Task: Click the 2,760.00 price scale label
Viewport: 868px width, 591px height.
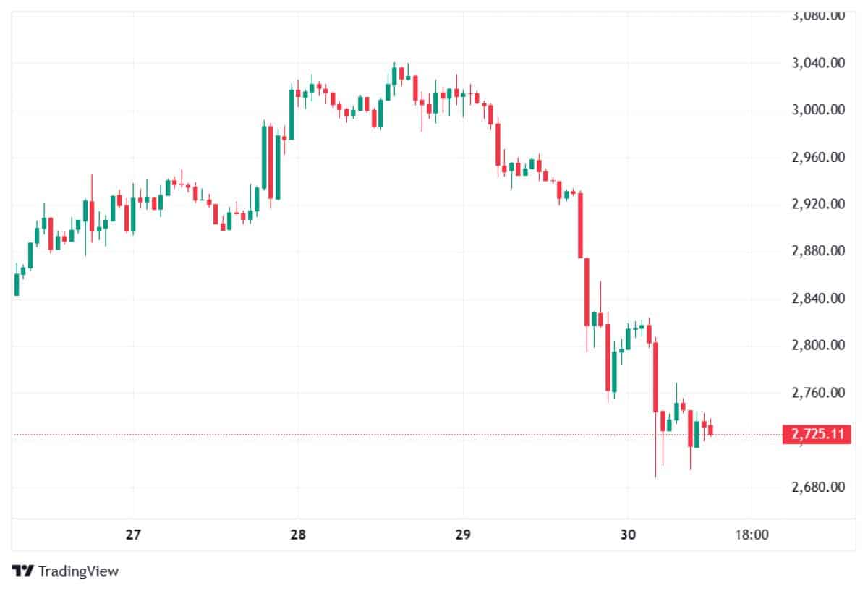Action: pyautogui.click(x=818, y=393)
